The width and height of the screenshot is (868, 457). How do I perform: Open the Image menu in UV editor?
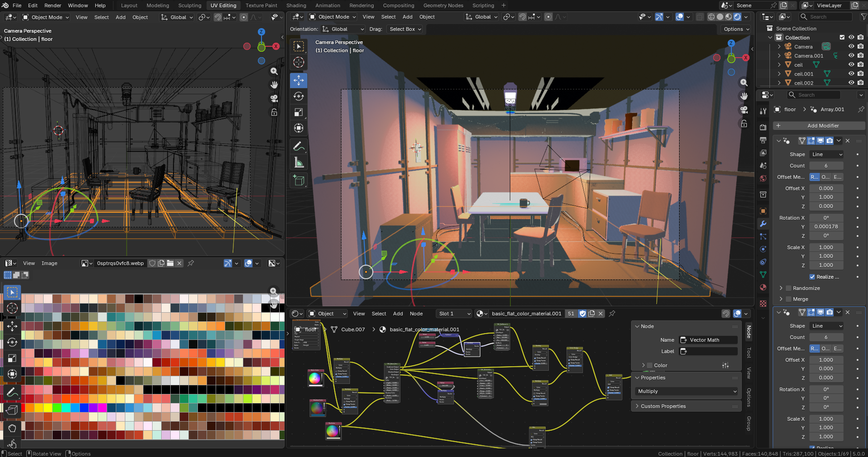(x=49, y=263)
